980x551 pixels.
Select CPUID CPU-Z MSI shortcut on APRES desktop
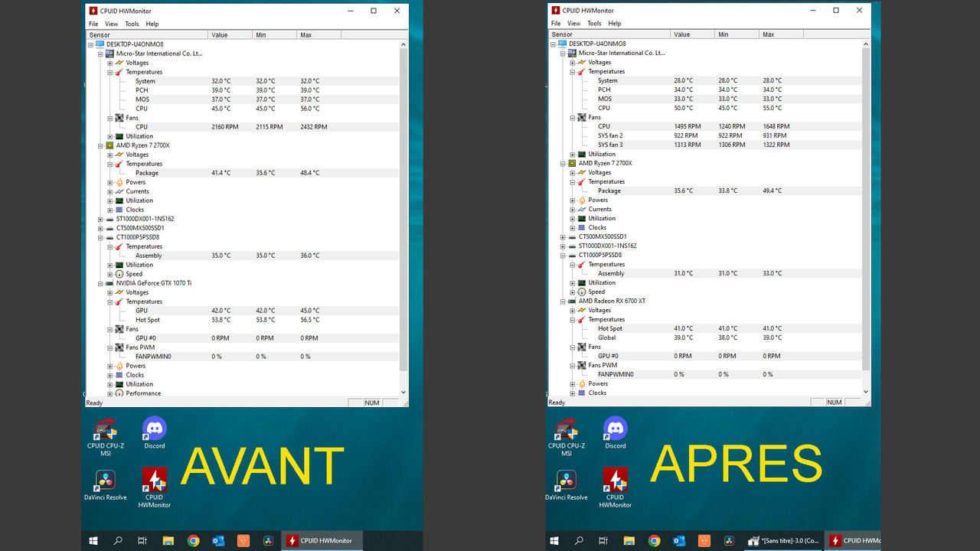coord(567,438)
